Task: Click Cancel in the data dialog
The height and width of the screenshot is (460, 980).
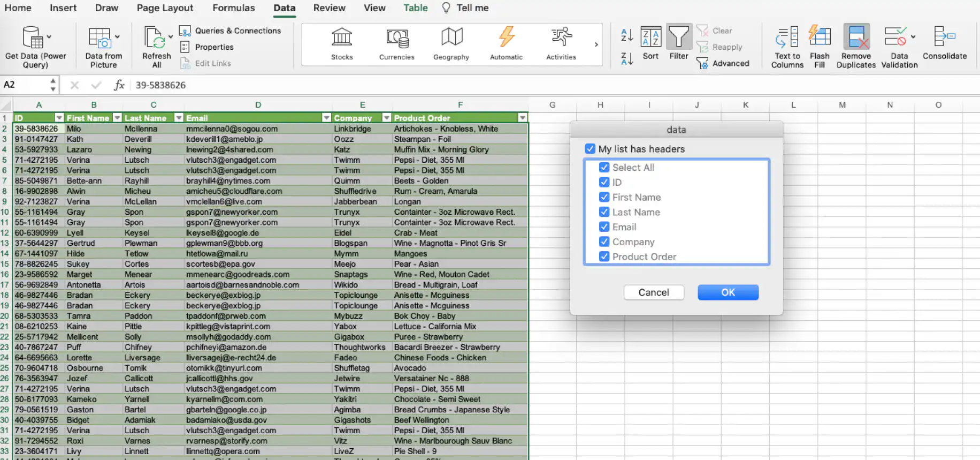Action: (x=654, y=292)
